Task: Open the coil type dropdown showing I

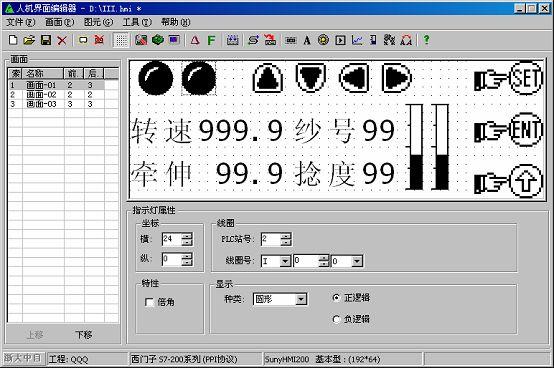Action: coord(285,261)
